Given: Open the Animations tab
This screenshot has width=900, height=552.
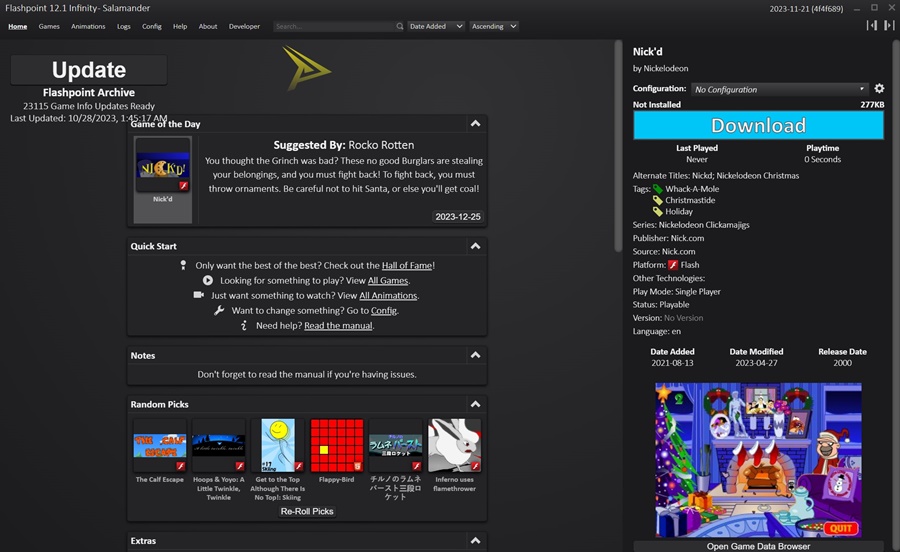Looking at the screenshot, I should click(x=88, y=26).
